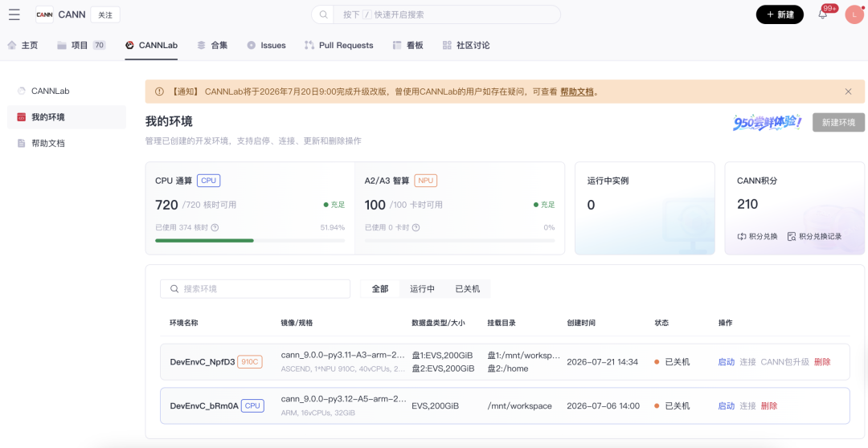Select the 全部 filter tab
Image resolution: width=868 pixels, height=448 pixels.
pyautogui.click(x=380, y=289)
